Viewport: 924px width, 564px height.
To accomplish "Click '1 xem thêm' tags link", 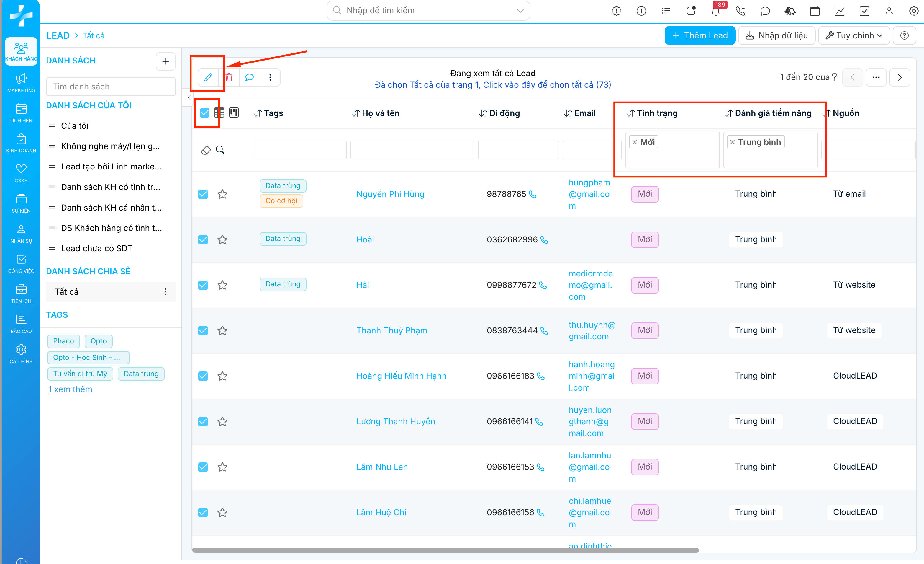I will [x=70, y=389].
